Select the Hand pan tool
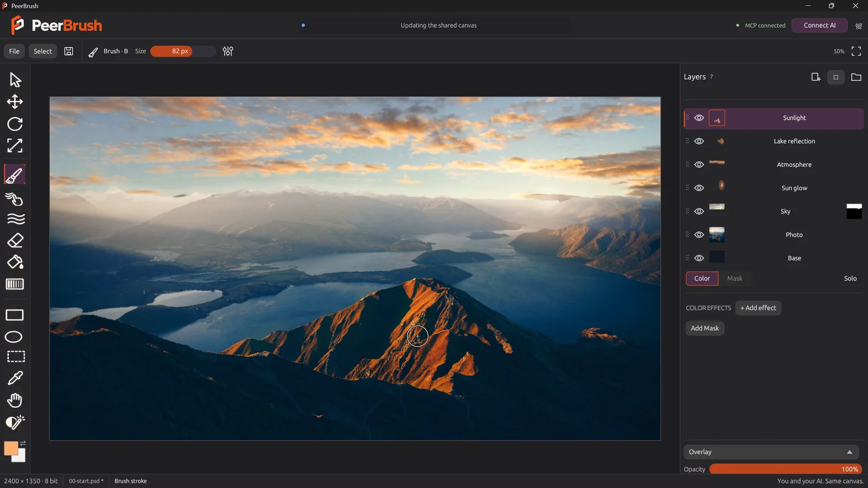 (x=15, y=400)
